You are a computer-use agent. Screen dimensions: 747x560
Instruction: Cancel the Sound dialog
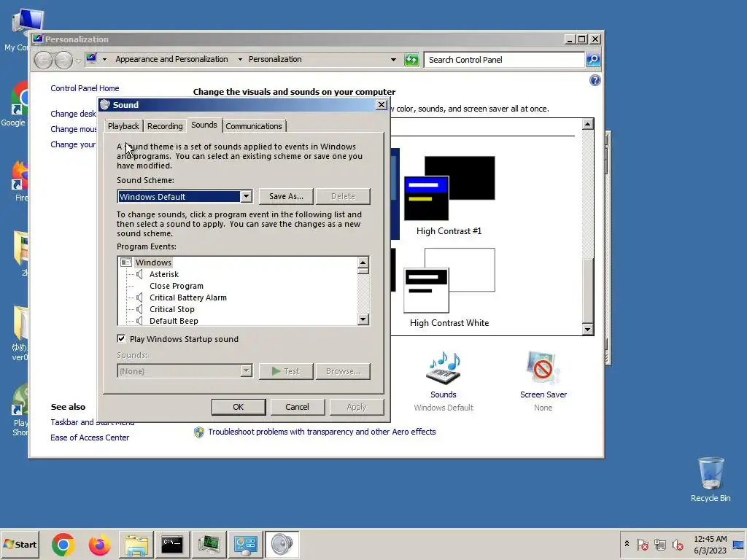point(298,407)
